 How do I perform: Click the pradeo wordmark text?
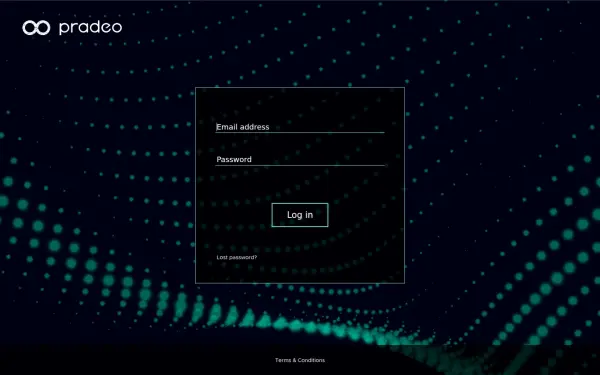pos(91,28)
